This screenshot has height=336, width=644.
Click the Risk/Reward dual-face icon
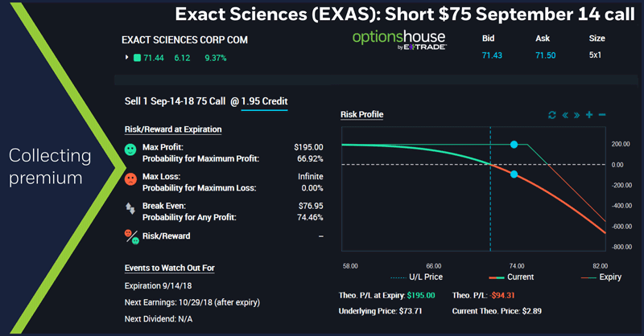(x=130, y=236)
